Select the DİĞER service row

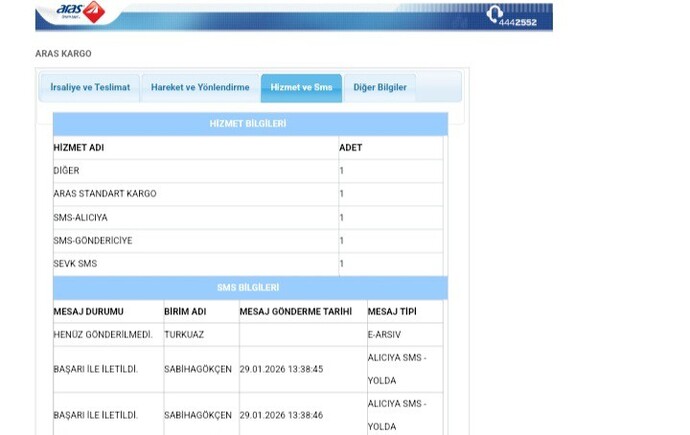(248, 171)
